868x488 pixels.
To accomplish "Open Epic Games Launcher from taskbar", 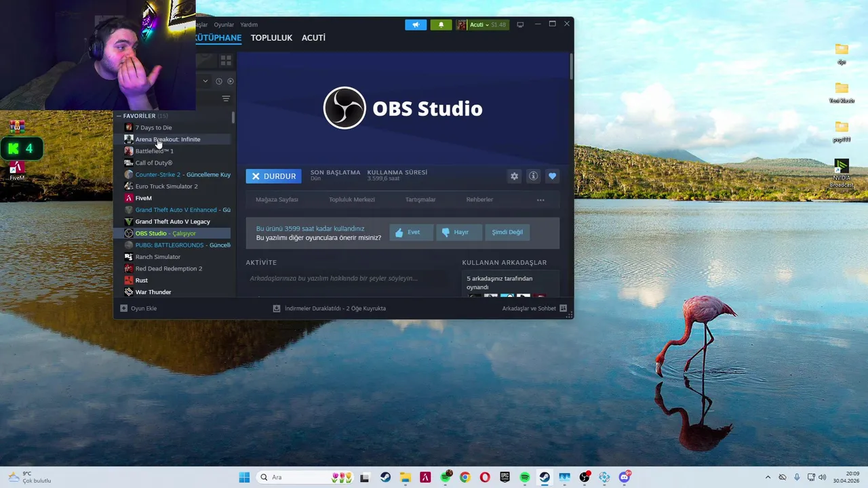I will pos(505,477).
